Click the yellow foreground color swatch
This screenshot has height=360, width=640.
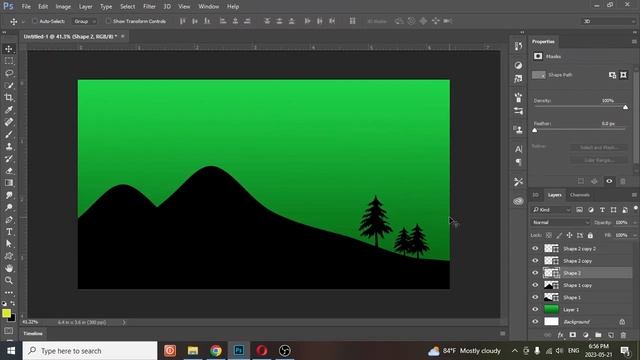[x=6, y=313]
